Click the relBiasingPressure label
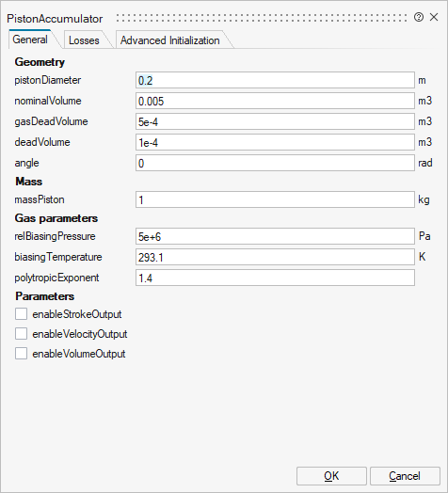Screen dimensions: 448x493 coord(55,236)
